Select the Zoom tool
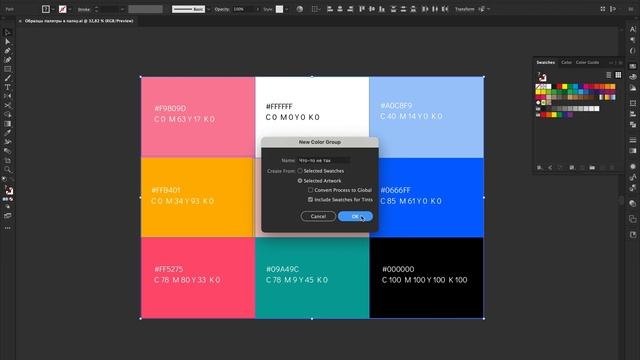 [x=7, y=169]
